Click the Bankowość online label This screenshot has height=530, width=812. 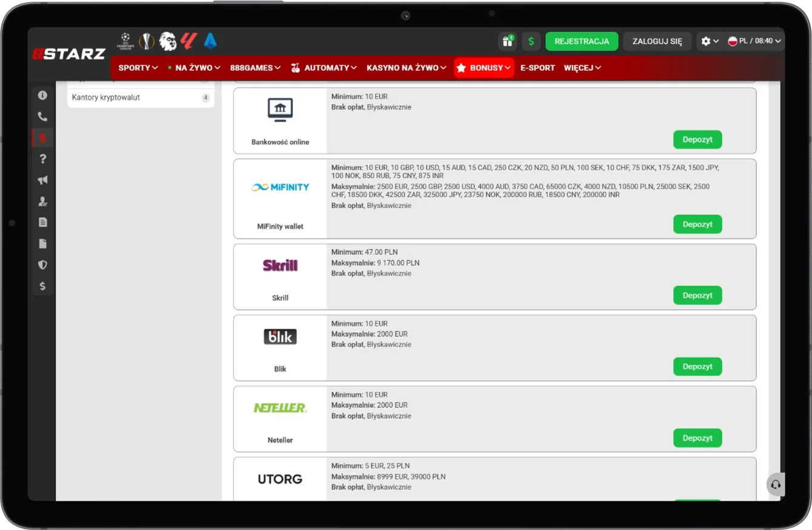280,142
